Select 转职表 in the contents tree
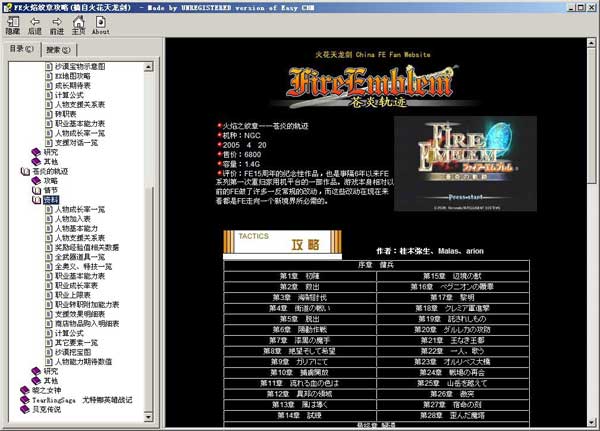The width and height of the screenshot is (600, 431). click(66, 114)
